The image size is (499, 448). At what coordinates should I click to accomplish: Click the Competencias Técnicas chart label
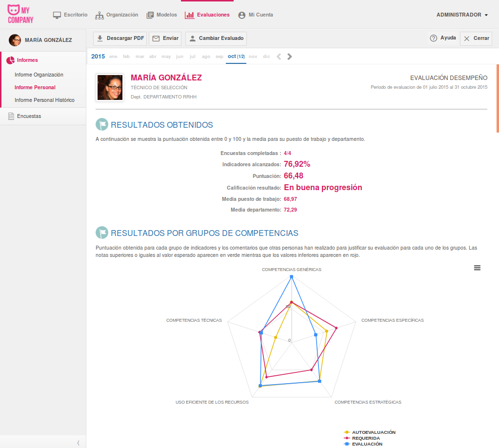pyautogui.click(x=194, y=320)
